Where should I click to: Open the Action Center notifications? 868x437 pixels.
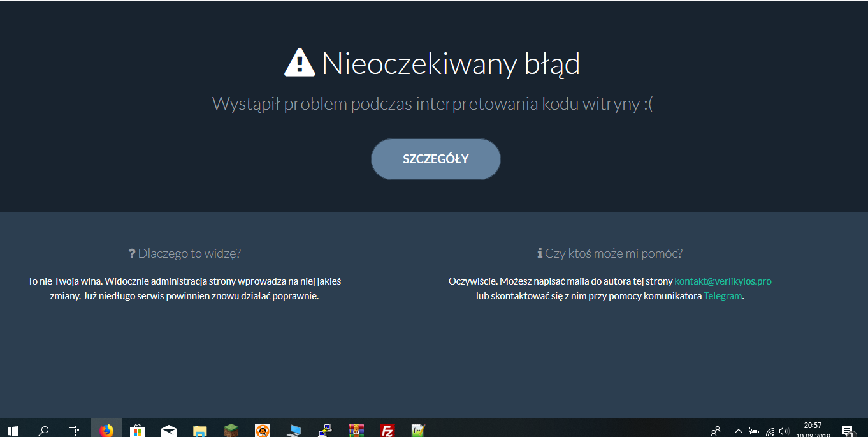tap(848, 431)
